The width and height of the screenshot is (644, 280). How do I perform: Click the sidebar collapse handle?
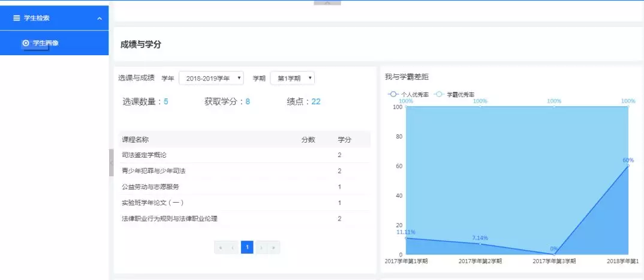111,162
